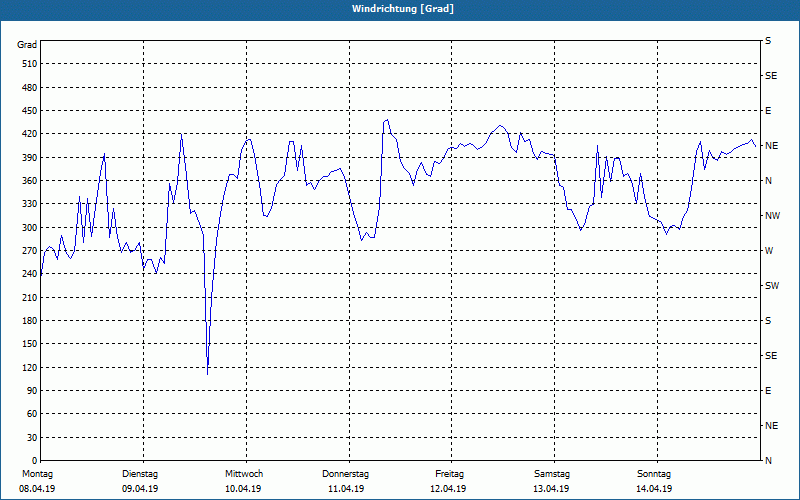The width and height of the screenshot is (800, 500).
Task: Click the blue line's deepest dip near 110 degrees
Action: pos(208,374)
